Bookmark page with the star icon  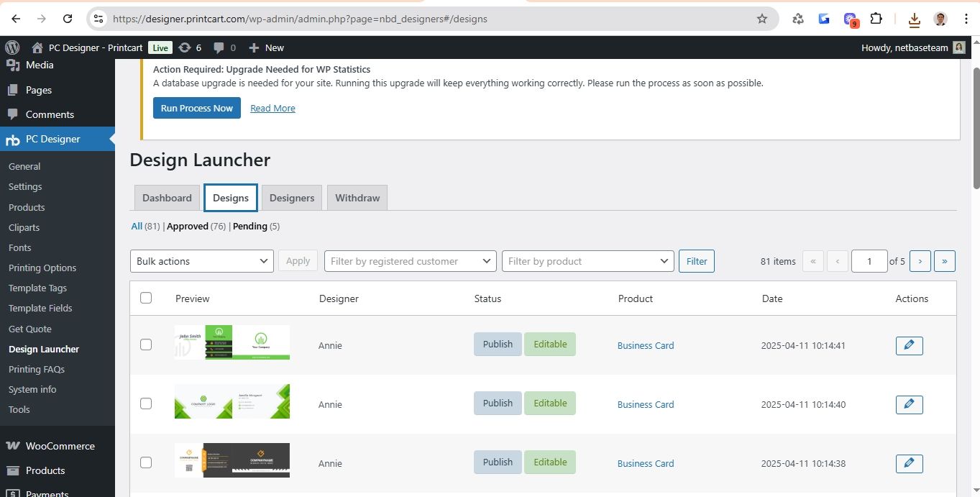click(x=761, y=19)
